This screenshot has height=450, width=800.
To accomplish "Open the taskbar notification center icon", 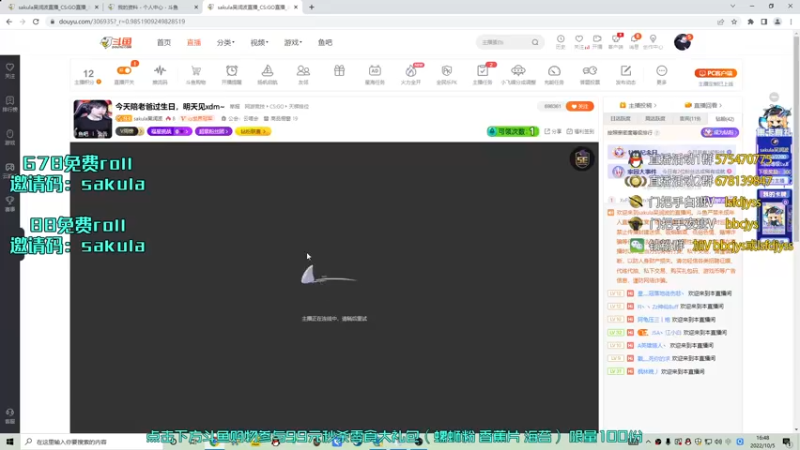I will pyautogui.click(x=787, y=441).
